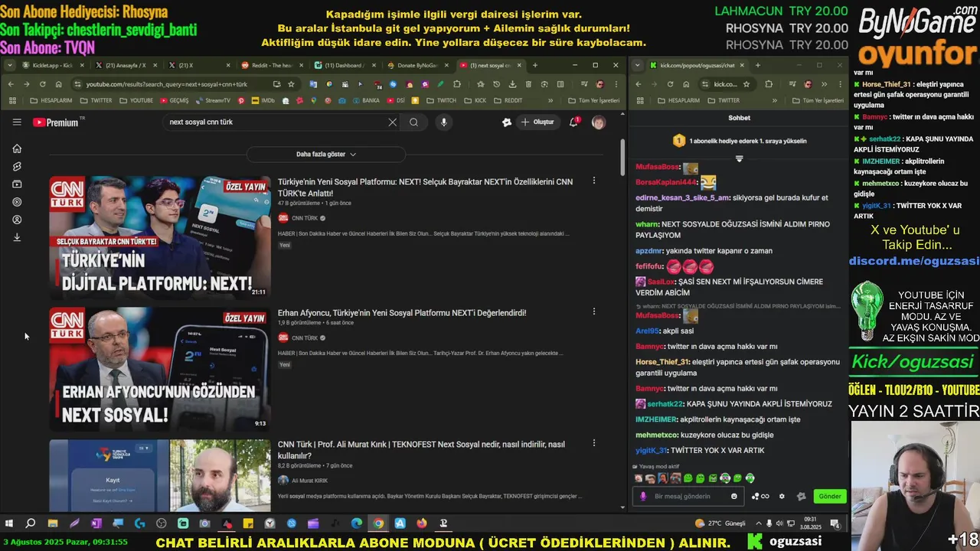Open the GEÇMİŞ bookmark
Screen dimensions: 980x551
(x=174, y=100)
